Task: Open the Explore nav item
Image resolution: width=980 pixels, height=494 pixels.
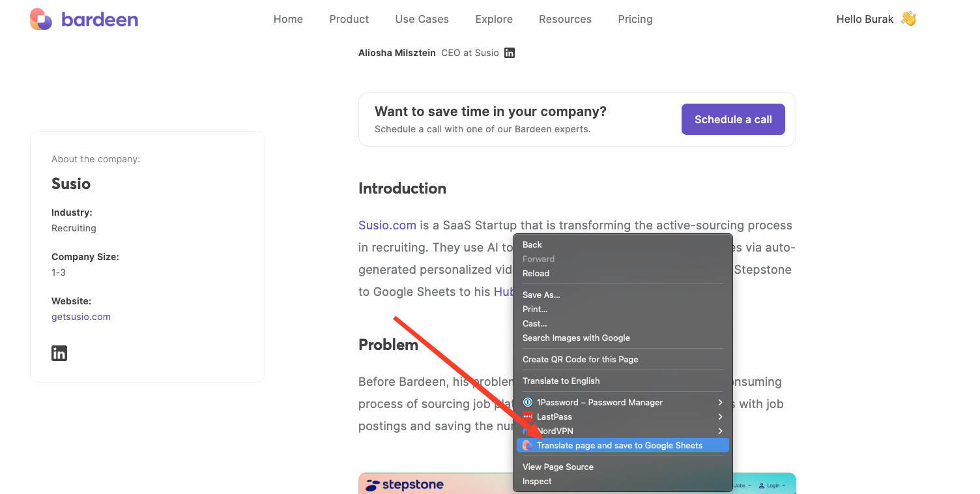Action: [x=494, y=19]
